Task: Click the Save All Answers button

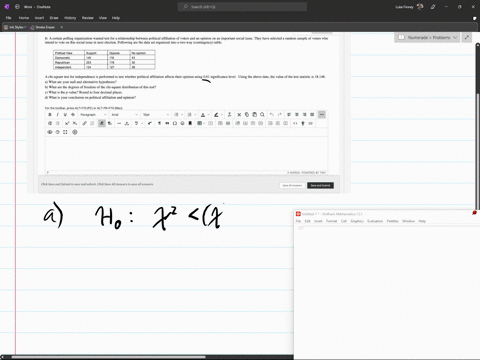Action: pos(292,185)
